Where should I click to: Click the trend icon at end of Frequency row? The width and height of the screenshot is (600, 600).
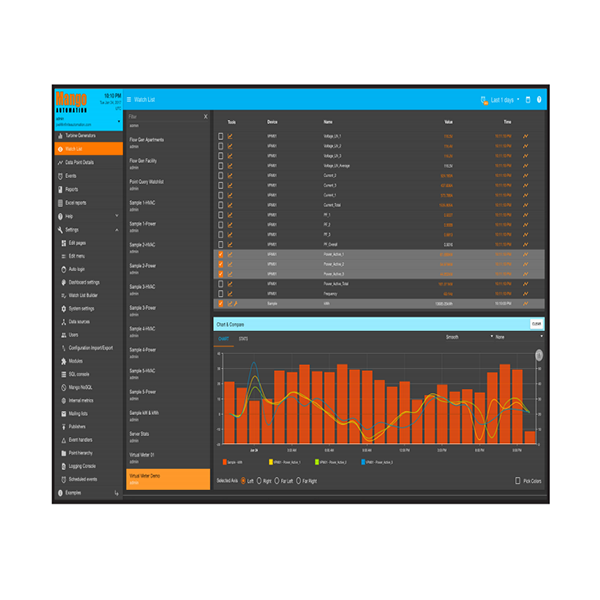point(525,294)
